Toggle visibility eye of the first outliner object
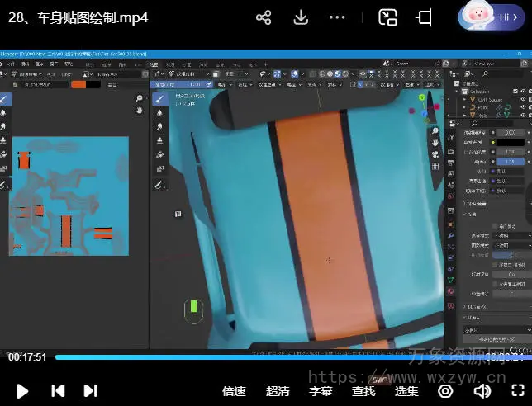 pos(523,101)
